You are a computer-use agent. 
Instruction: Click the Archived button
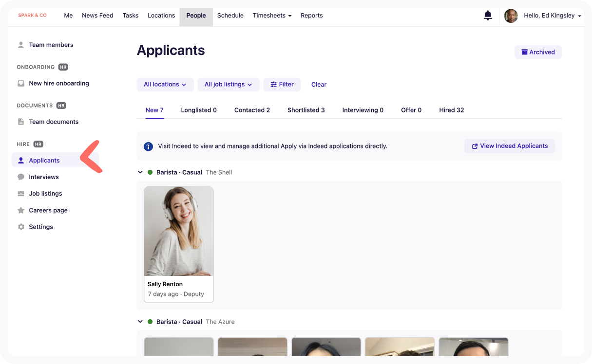(538, 52)
